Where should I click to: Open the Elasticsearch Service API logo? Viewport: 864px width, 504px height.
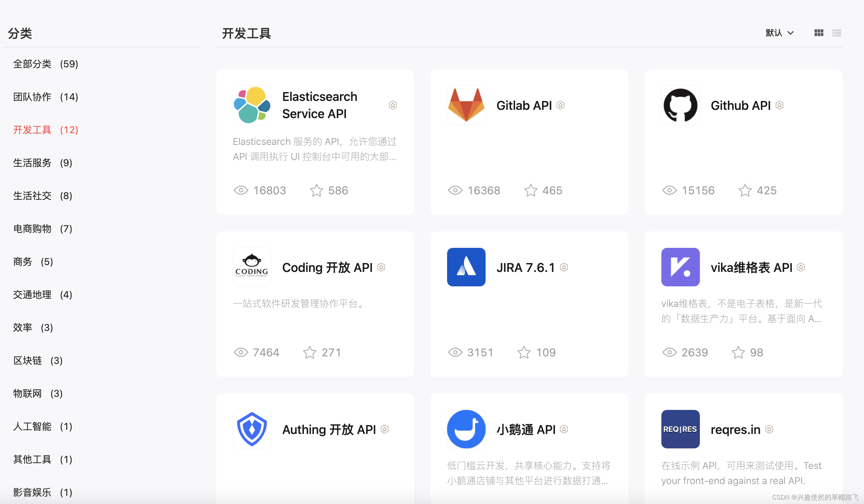252,105
